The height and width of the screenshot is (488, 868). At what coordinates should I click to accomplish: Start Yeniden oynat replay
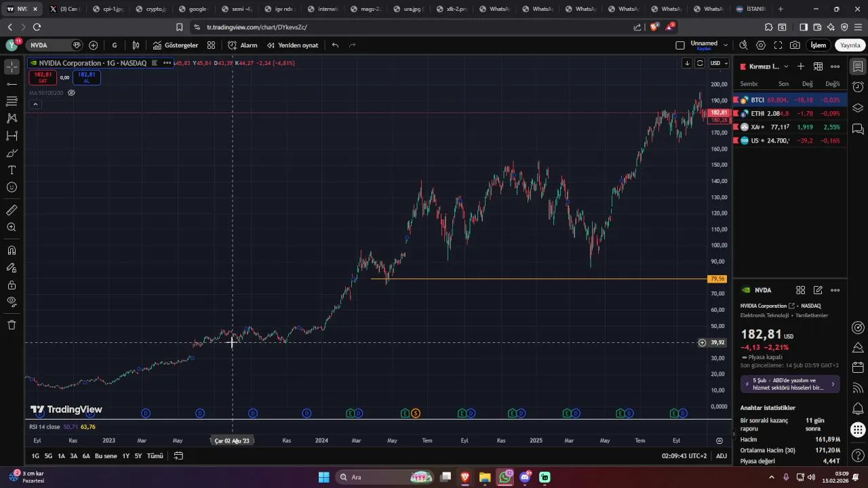click(x=292, y=45)
